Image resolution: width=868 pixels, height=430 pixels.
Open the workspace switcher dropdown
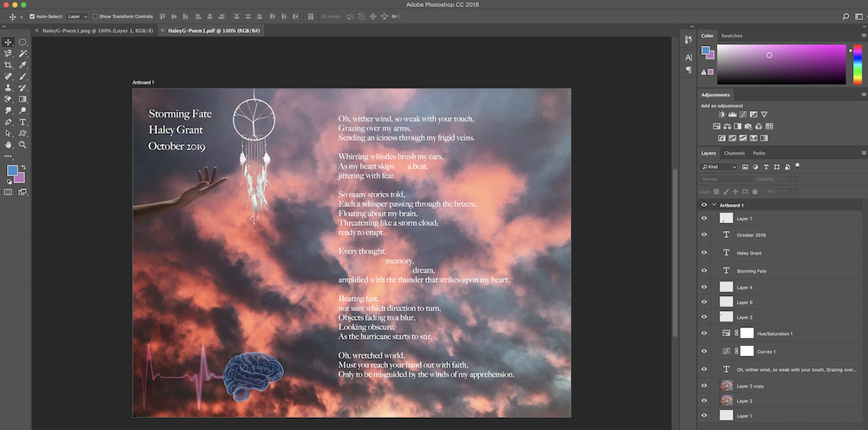[x=859, y=17]
